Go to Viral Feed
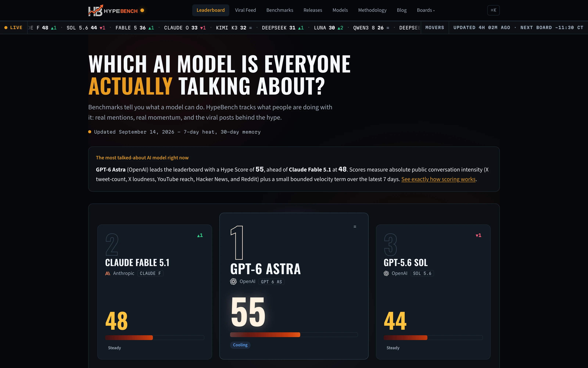 245,10
